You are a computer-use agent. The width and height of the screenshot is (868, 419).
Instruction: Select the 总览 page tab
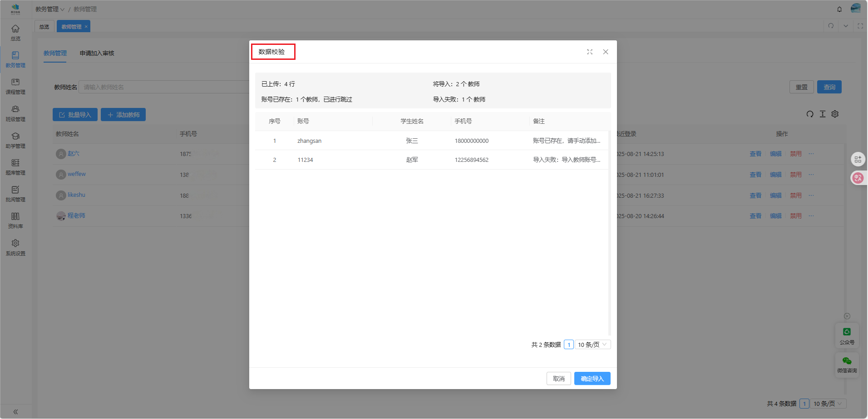coord(44,27)
